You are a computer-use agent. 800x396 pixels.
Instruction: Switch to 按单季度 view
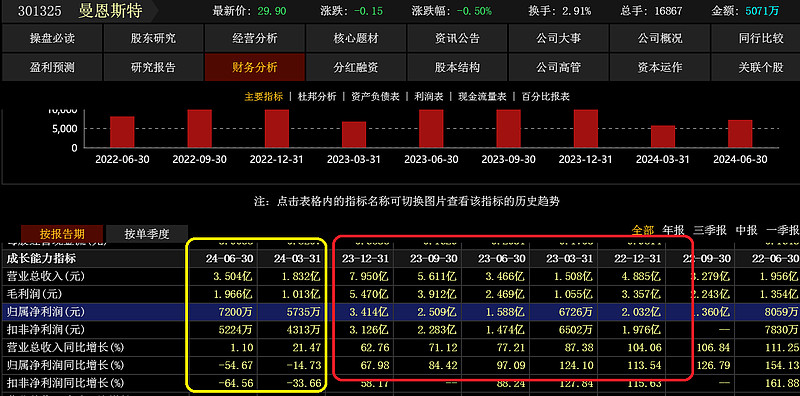[147, 234]
